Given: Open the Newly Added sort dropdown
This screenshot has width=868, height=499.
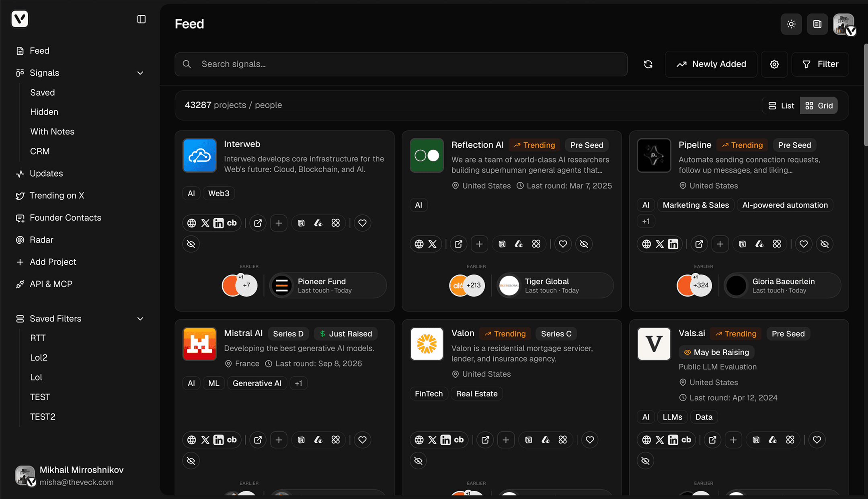Looking at the screenshot, I should tap(711, 64).
